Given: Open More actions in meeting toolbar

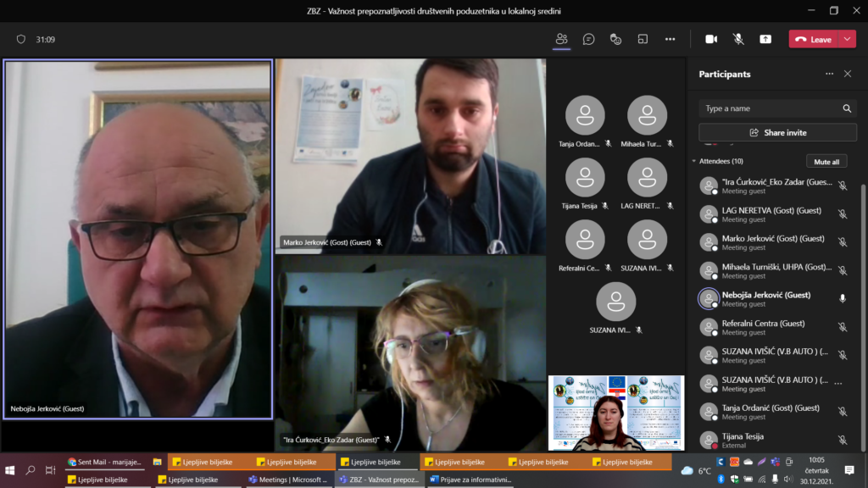Looking at the screenshot, I should [x=670, y=39].
